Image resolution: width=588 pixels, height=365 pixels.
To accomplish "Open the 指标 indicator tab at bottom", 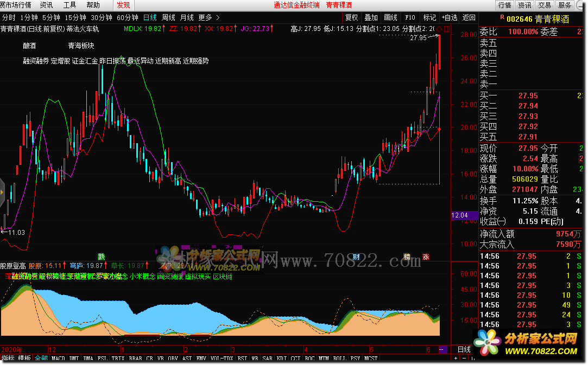I will tap(8, 358).
